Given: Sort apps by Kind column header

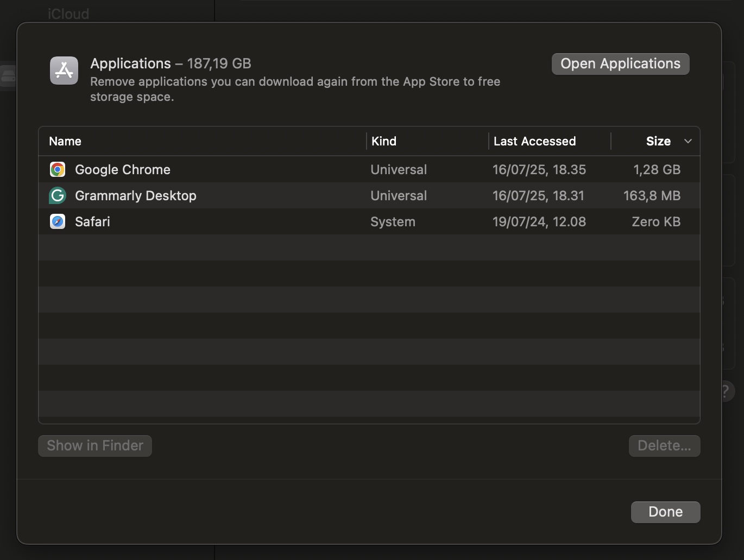Looking at the screenshot, I should 384,141.
